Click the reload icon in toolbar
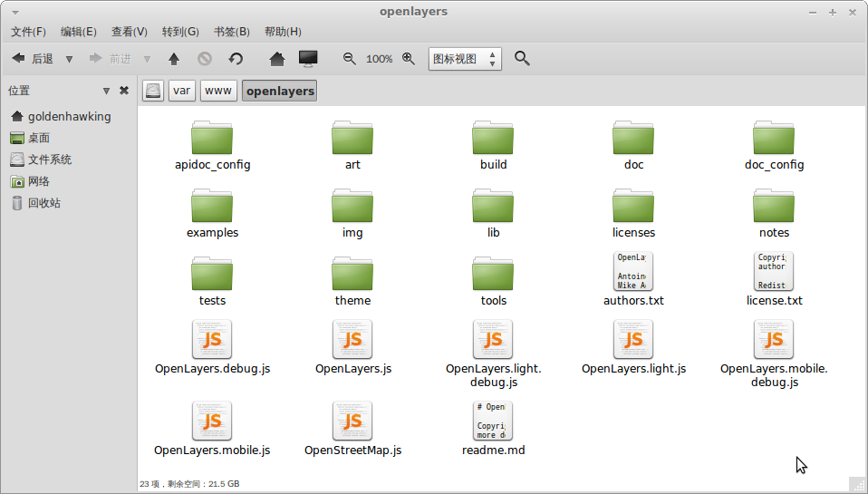This screenshot has height=494, width=868. point(236,59)
